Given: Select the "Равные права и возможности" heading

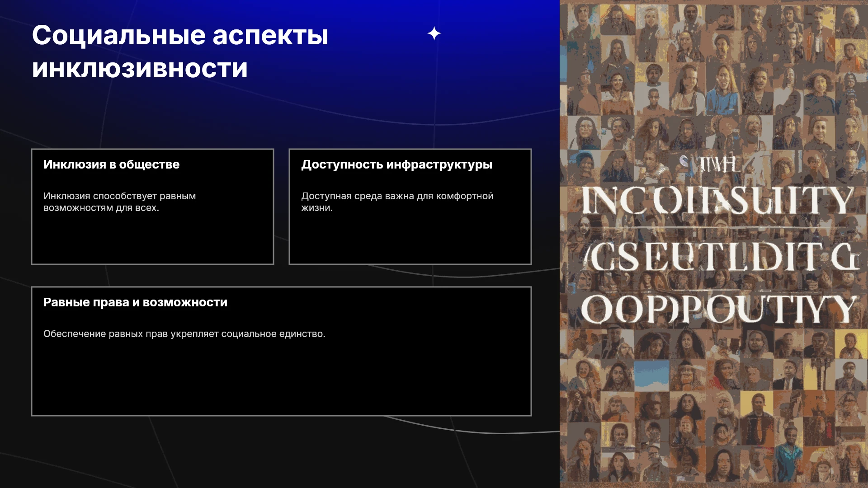Looking at the screenshot, I should click(x=135, y=302).
